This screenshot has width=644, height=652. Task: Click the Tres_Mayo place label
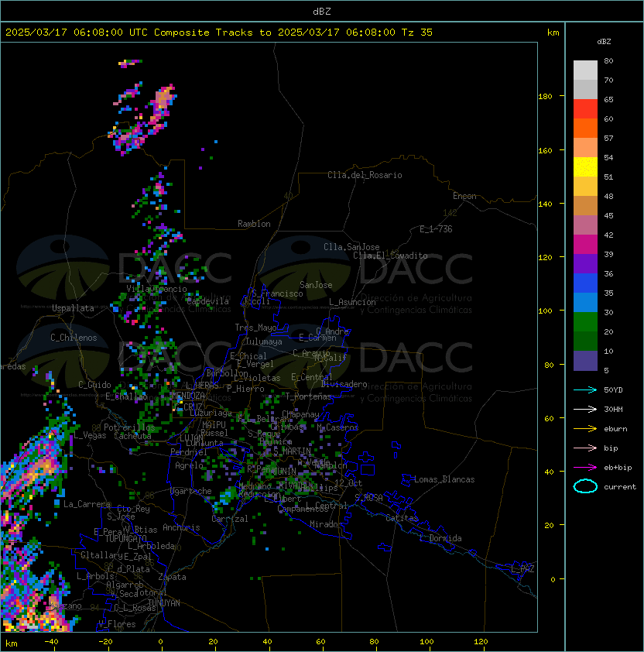click(255, 328)
